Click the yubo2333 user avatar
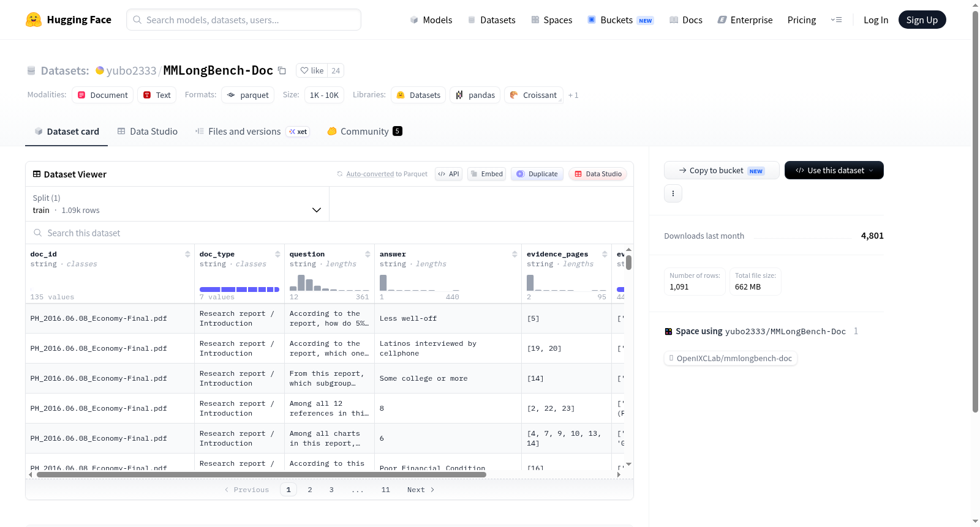The image size is (980, 527). [x=100, y=70]
